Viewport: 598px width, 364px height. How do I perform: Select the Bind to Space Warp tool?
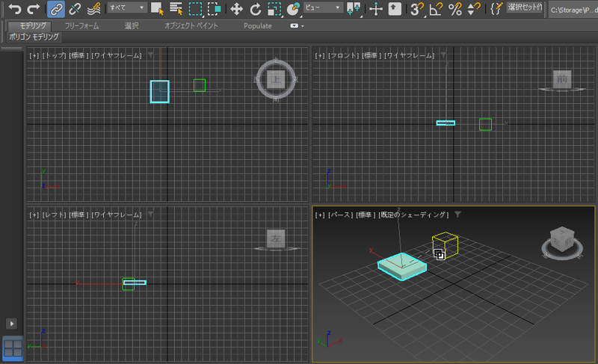(93, 9)
